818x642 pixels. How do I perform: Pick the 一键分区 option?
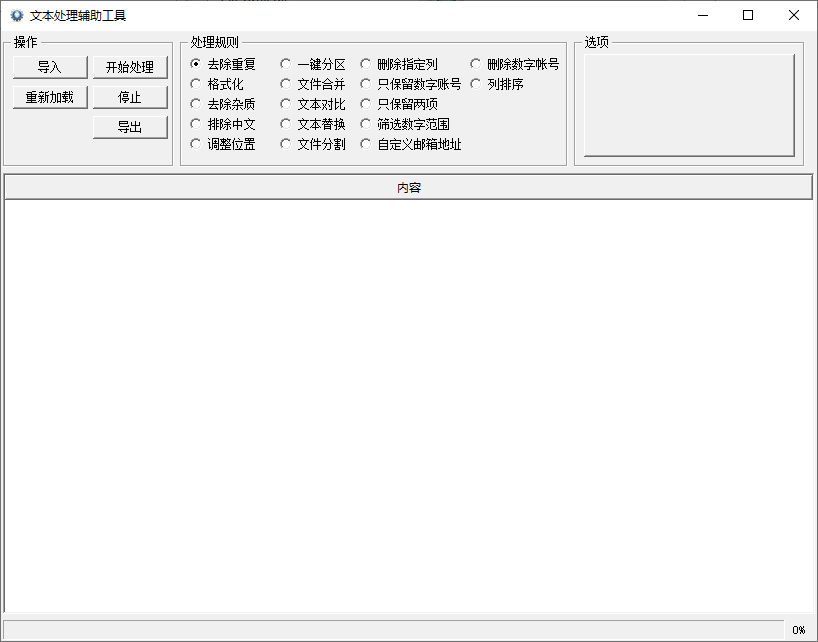click(313, 64)
